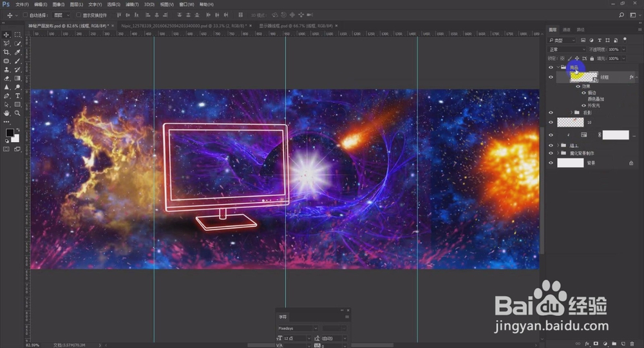Open the 图层(L) menu
The image size is (644, 348).
[77, 5]
